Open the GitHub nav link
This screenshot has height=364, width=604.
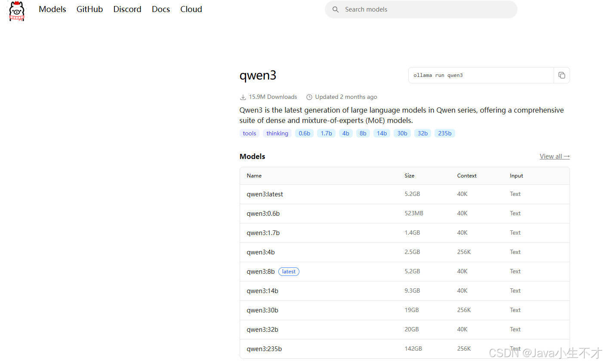coord(89,9)
